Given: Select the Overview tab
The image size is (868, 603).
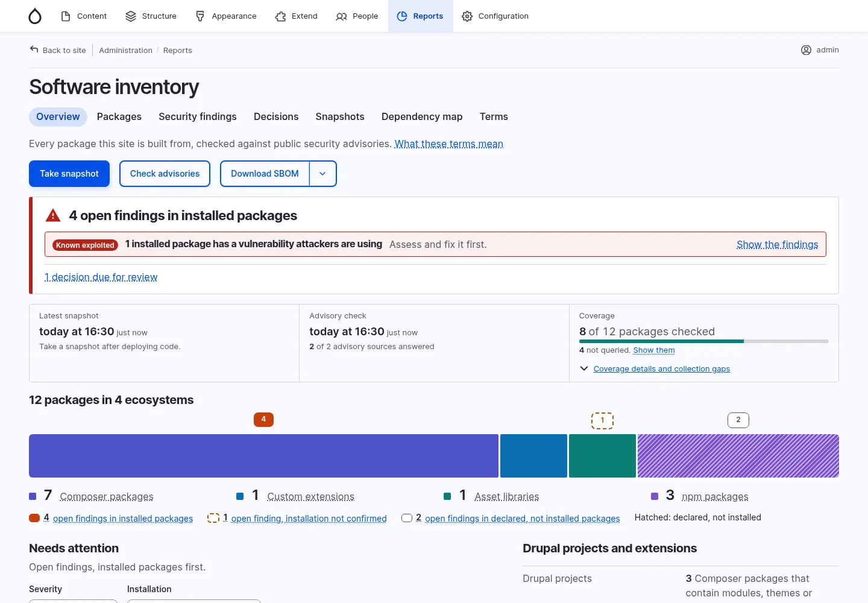Looking at the screenshot, I should [58, 117].
